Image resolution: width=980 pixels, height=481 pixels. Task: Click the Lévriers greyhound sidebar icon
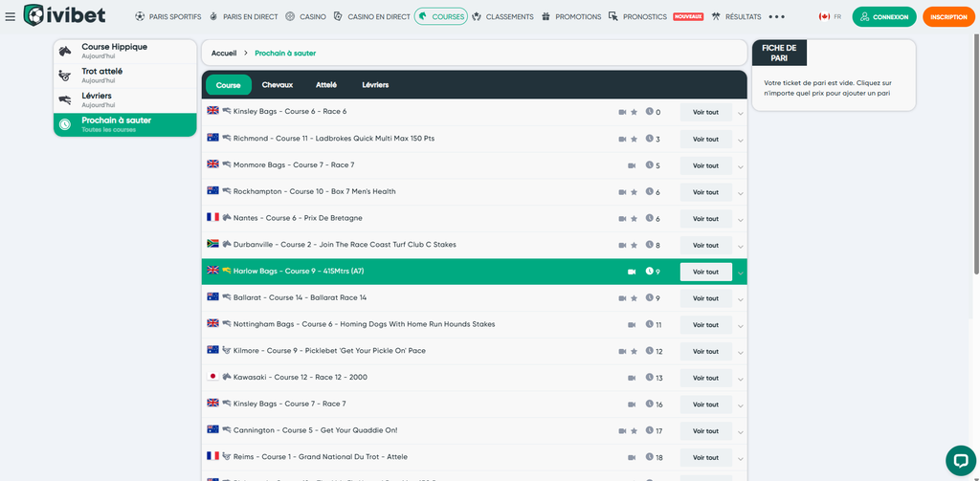coord(64,100)
